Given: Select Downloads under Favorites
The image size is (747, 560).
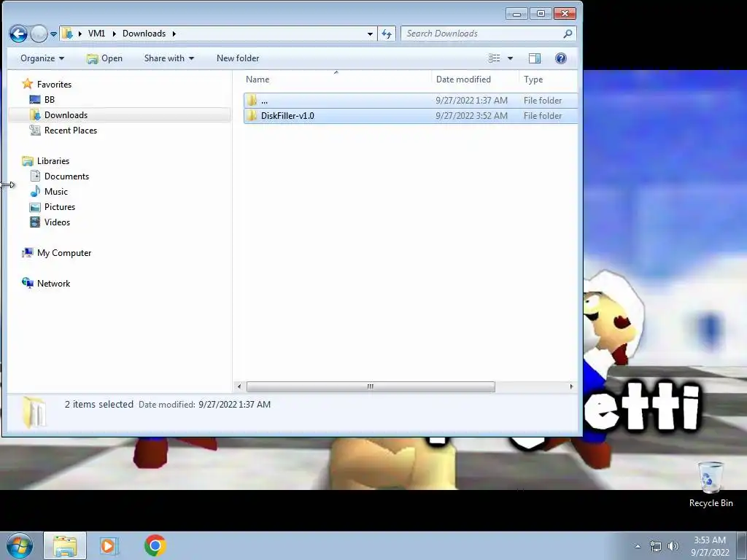Looking at the screenshot, I should pyautogui.click(x=58, y=114).
